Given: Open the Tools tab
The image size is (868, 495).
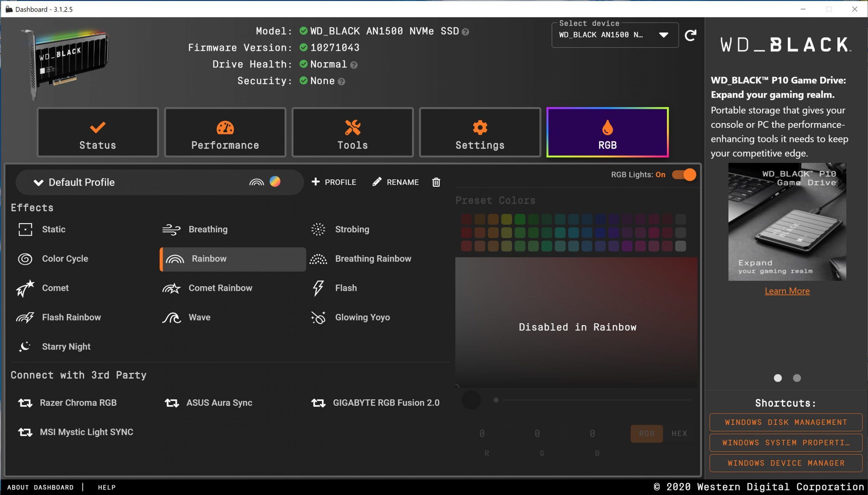Looking at the screenshot, I should pos(352,133).
